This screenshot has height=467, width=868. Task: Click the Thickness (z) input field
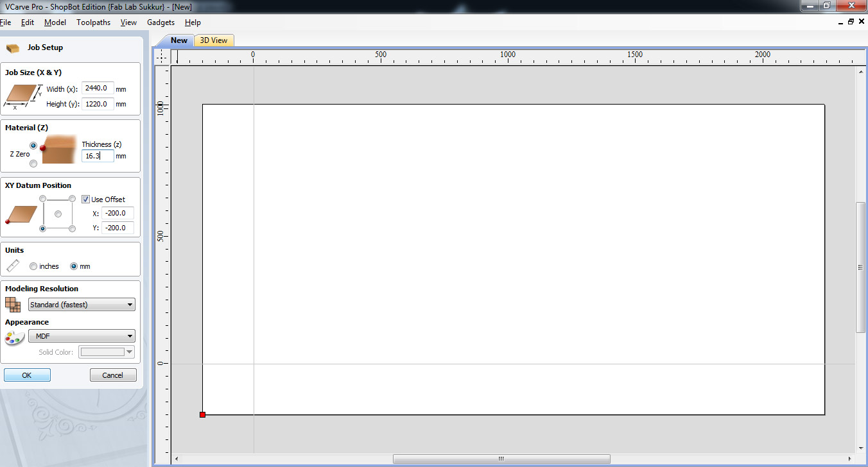point(98,156)
